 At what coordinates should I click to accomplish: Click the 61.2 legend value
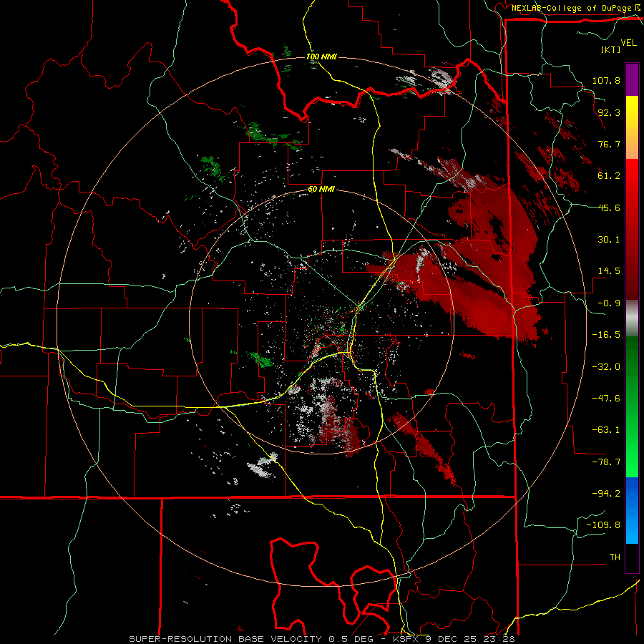click(609, 176)
